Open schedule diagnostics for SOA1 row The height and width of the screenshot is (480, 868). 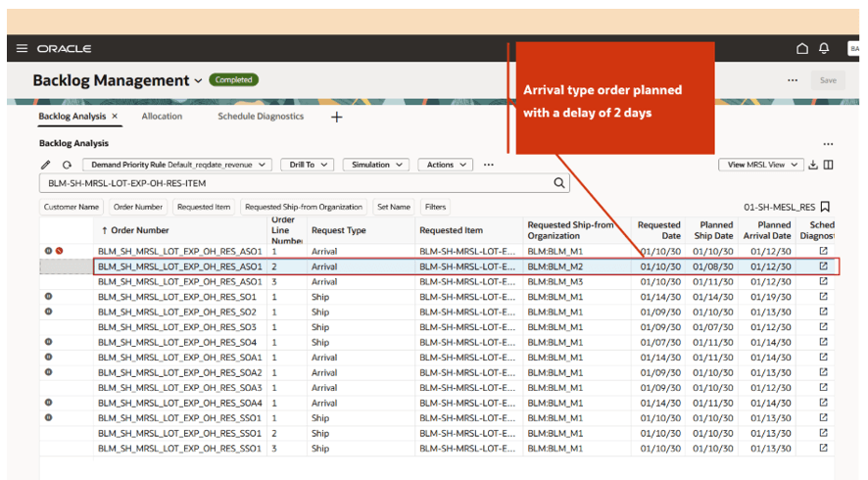pyautogui.click(x=824, y=358)
